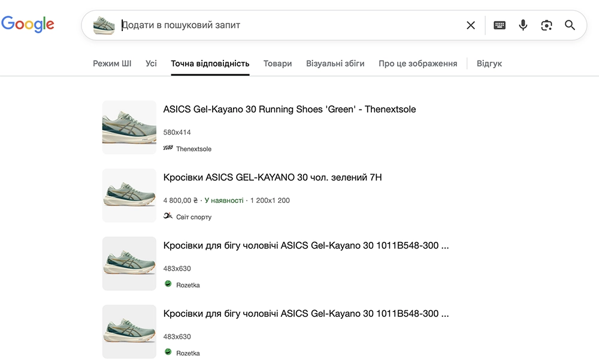Click the Thenextsole source icon

click(168, 148)
